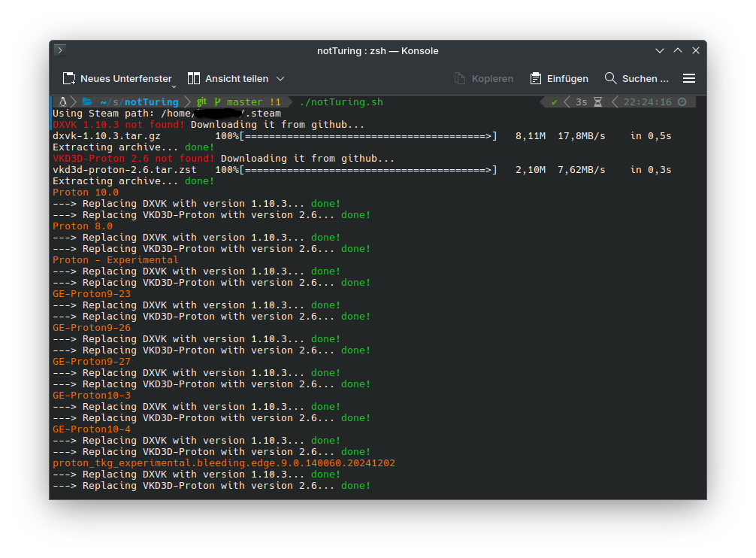
Task: Click the window title 'notTuring : zsh — Konsole'
Action: [x=377, y=50]
